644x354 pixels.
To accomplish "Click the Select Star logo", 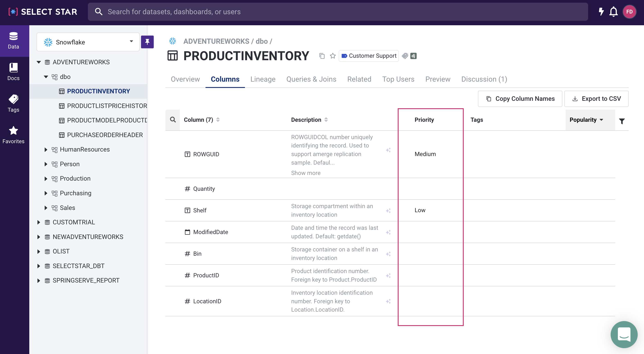I will point(43,12).
